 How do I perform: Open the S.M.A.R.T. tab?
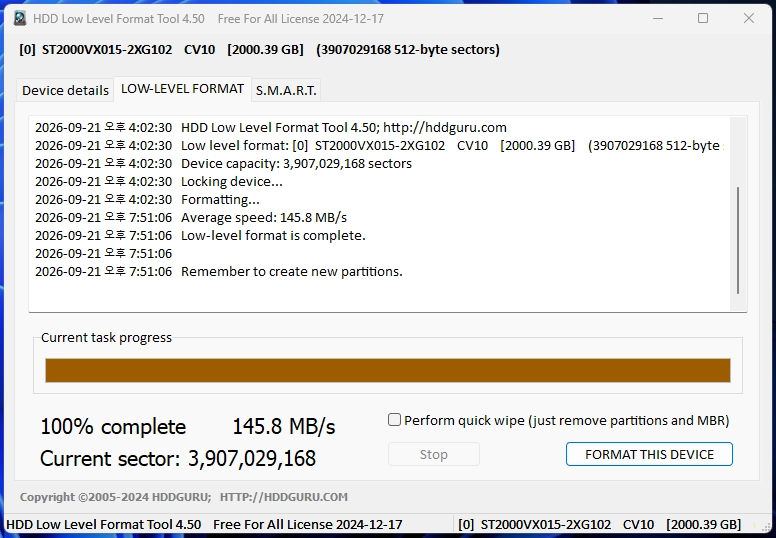click(286, 90)
